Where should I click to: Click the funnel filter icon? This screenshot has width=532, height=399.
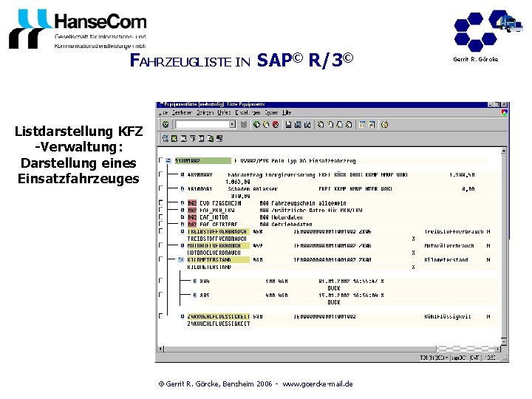(192, 138)
